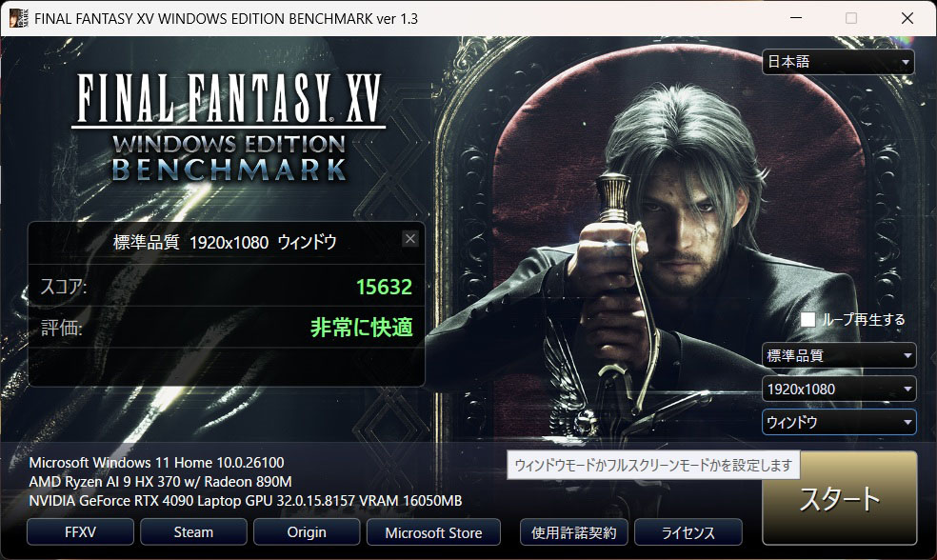Open the Microsoft Store button
The width and height of the screenshot is (937, 560).
[x=433, y=532]
